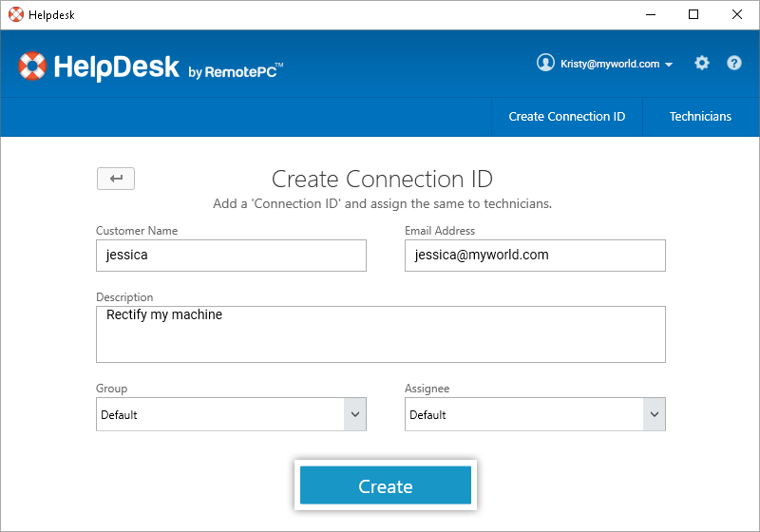
Task: Click the user avatar icon
Action: [x=545, y=64]
